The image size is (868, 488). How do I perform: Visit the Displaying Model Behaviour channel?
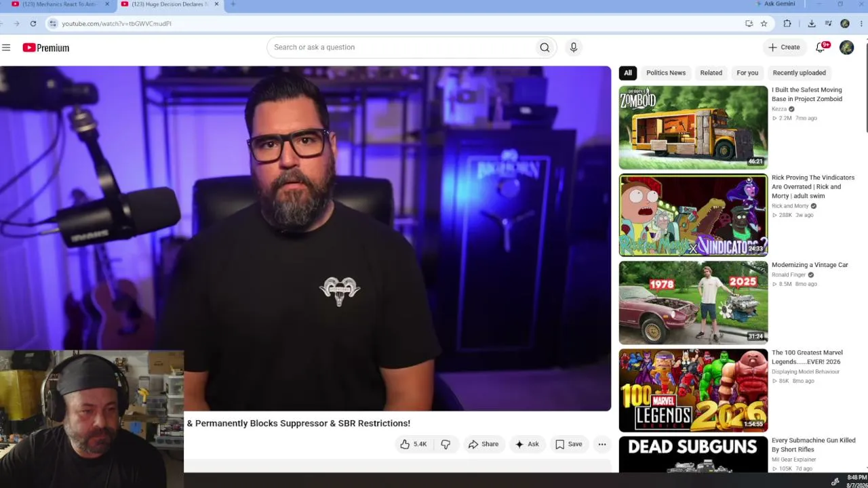tap(806, 372)
